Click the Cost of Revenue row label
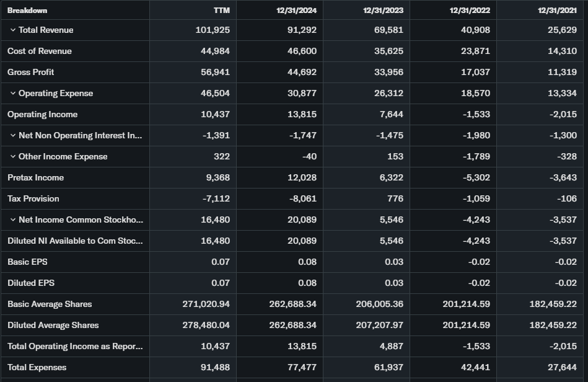Screen dimensions: 588x382 [40, 51]
